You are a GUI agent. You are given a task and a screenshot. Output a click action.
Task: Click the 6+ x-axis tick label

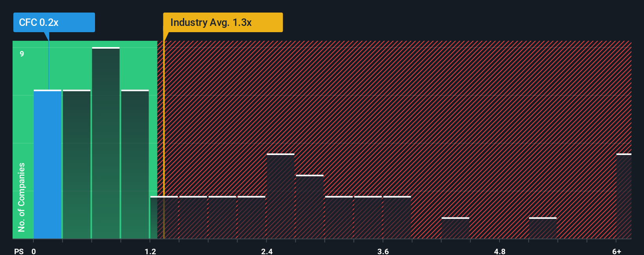pyautogui.click(x=617, y=251)
